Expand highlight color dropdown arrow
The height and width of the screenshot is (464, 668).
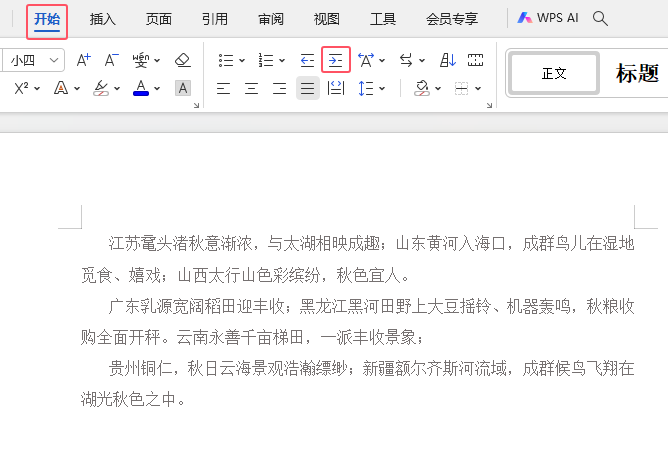[x=117, y=89]
